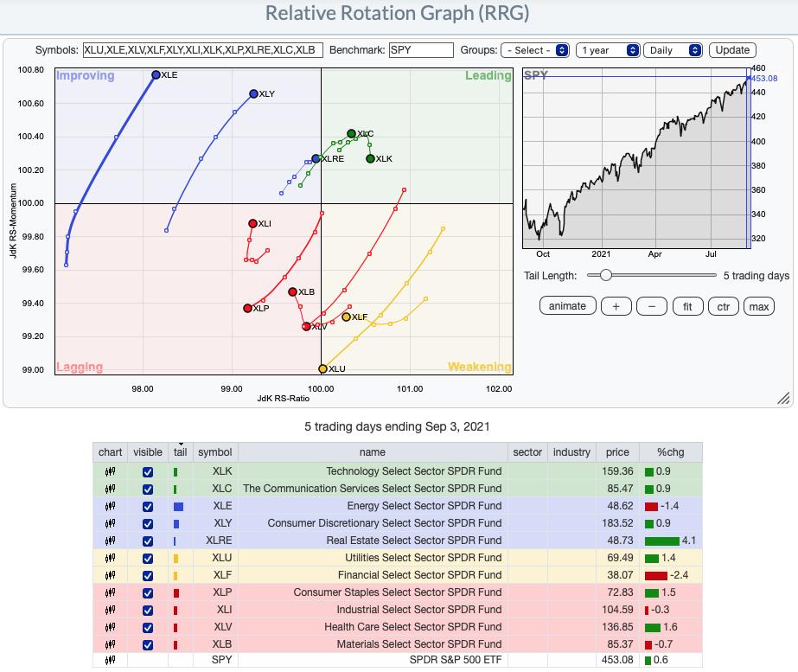Click the XLY tail indicator in table

click(176, 524)
